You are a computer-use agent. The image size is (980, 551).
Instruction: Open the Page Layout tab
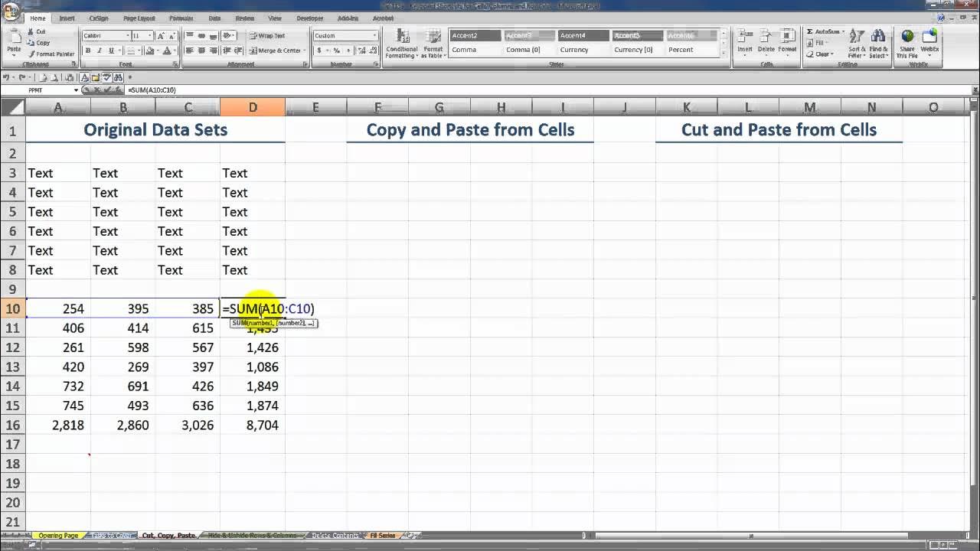tap(139, 18)
